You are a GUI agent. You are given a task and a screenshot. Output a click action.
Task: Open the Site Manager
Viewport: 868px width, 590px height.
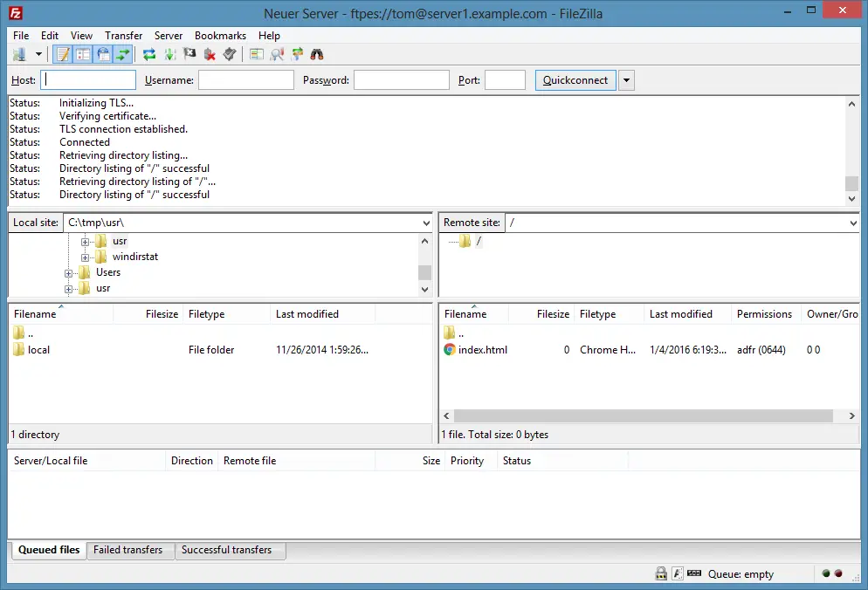pyautogui.click(x=20, y=54)
